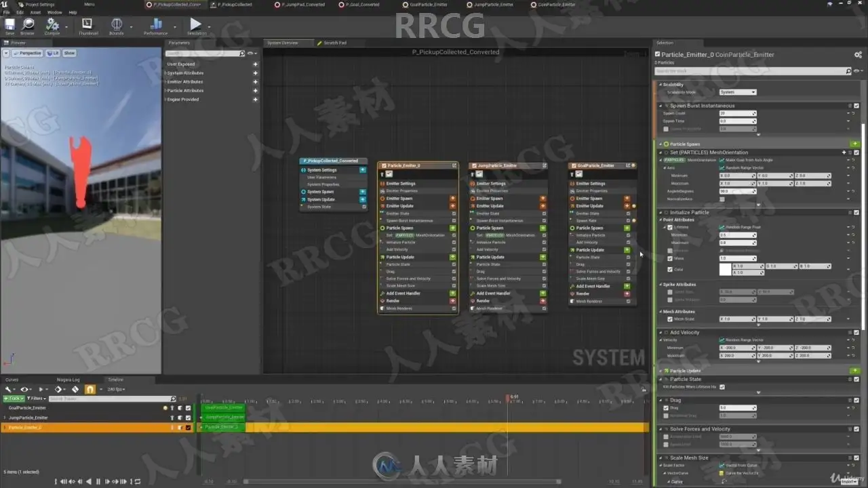Screen dimensions: 868x488
Task: Click the Search Tracks input field
Action: [x=113, y=399]
